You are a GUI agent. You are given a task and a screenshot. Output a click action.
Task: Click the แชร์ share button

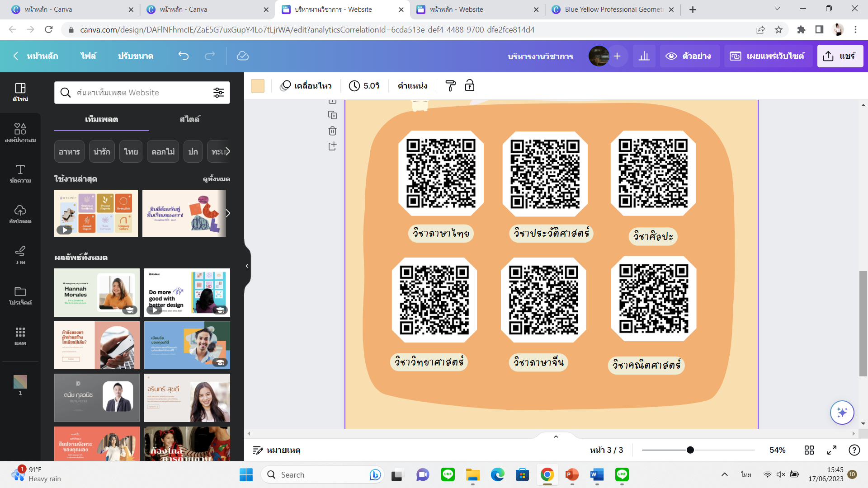click(x=840, y=56)
